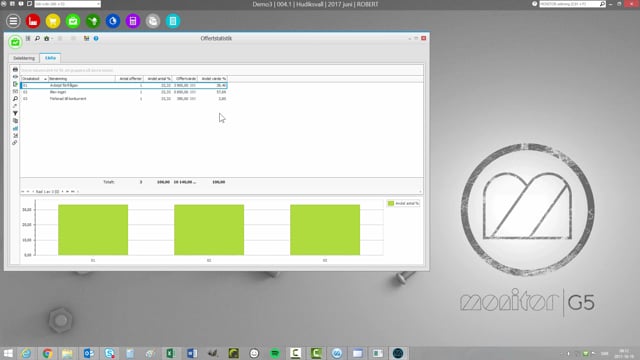Click the search magnifier in side toolbar

tap(15, 99)
